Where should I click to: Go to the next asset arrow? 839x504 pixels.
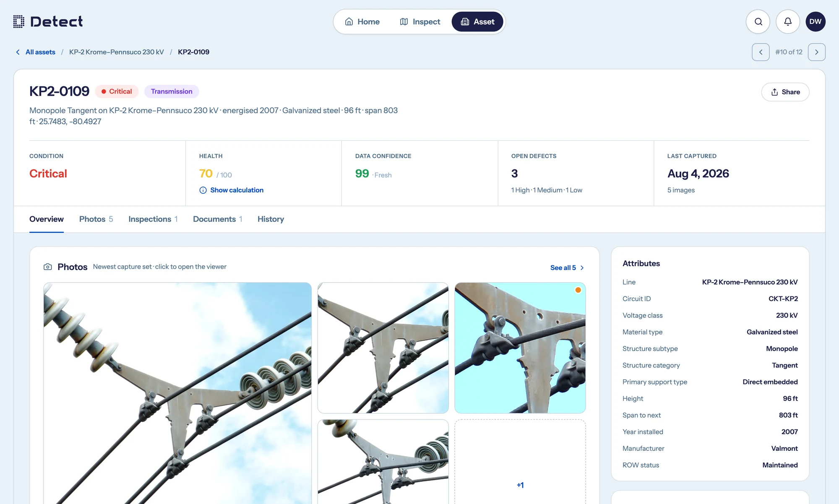coord(816,52)
